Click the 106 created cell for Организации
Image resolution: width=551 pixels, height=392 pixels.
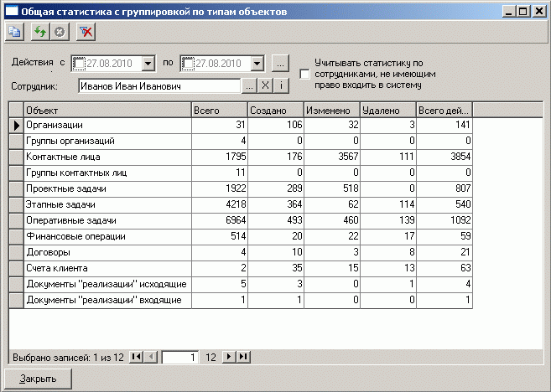[276, 126]
